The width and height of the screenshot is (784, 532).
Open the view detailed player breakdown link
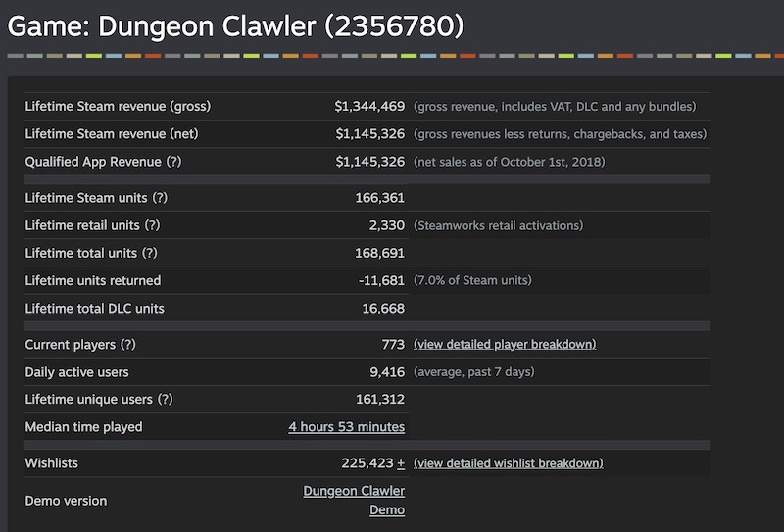tap(505, 345)
